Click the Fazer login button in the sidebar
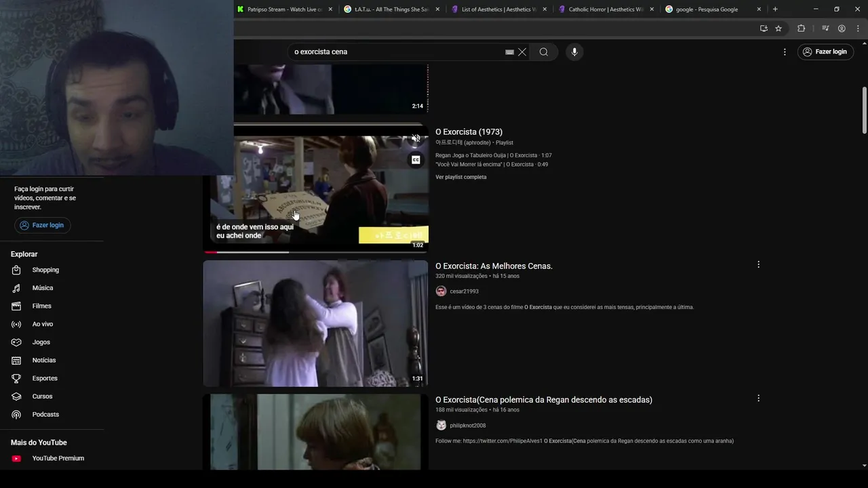Image resolution: width=868 pixels, height=488 pixels. (x=42, y=225)
